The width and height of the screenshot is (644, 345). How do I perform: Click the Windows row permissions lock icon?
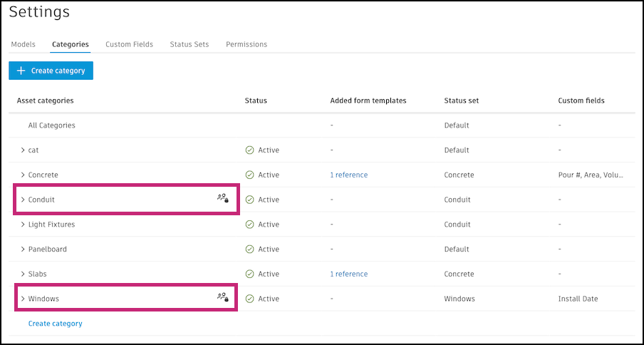(x=223, y=298)
